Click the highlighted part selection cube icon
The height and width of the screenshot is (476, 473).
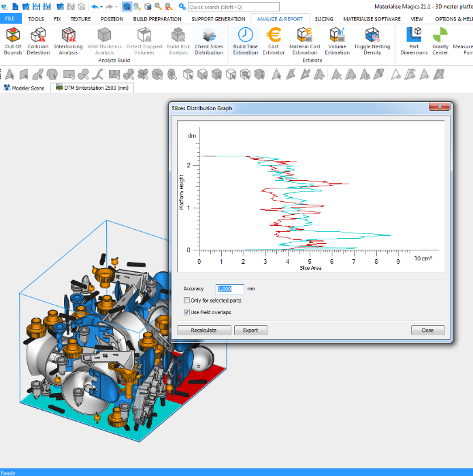[x=127, y=6]
